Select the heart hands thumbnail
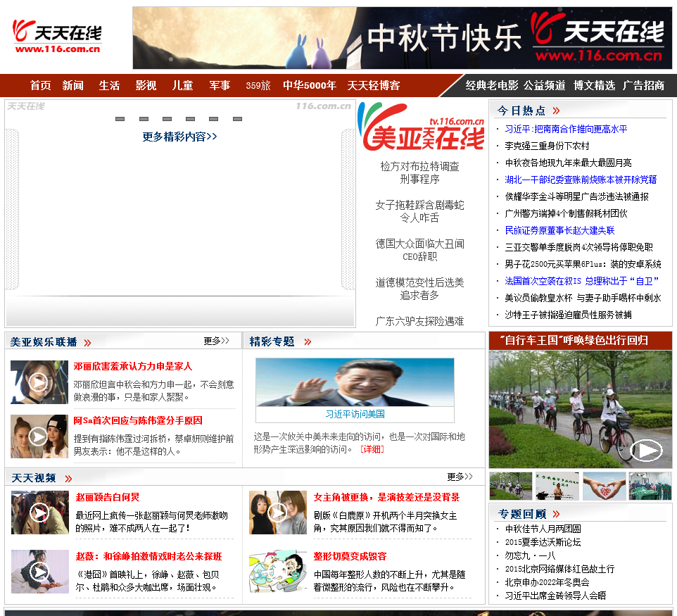The image size is (677, 616). pyautogui.click(x=604, y=486)
